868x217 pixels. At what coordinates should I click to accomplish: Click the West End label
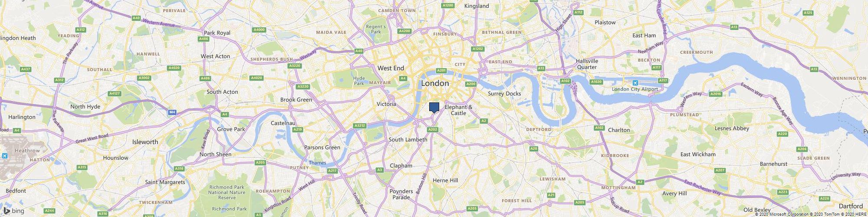click(391, 68)
